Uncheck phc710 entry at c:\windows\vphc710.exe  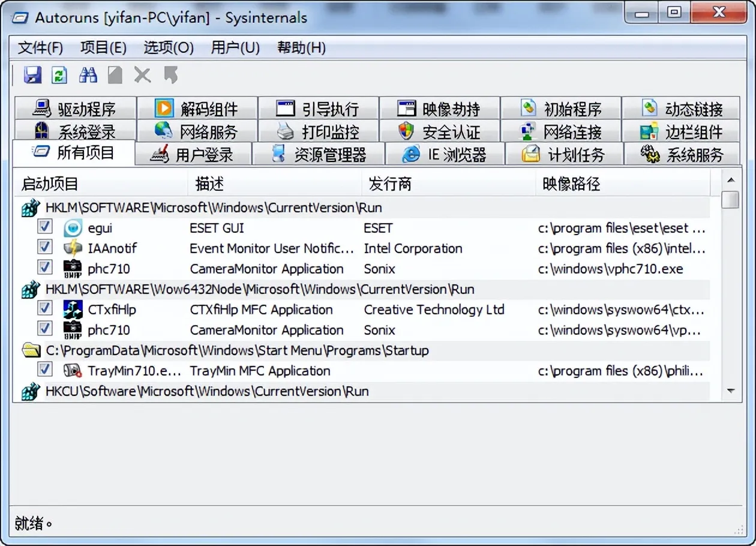[x=44, y=267]
